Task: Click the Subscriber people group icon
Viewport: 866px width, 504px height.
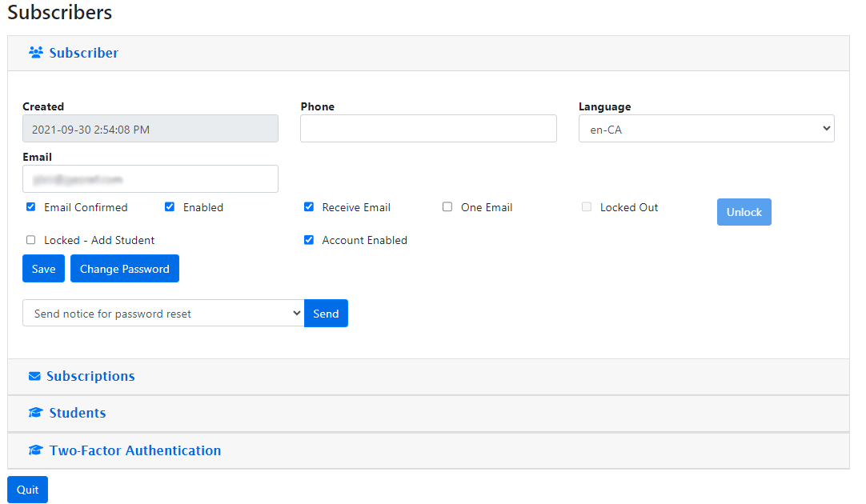Action: [35, 53]
